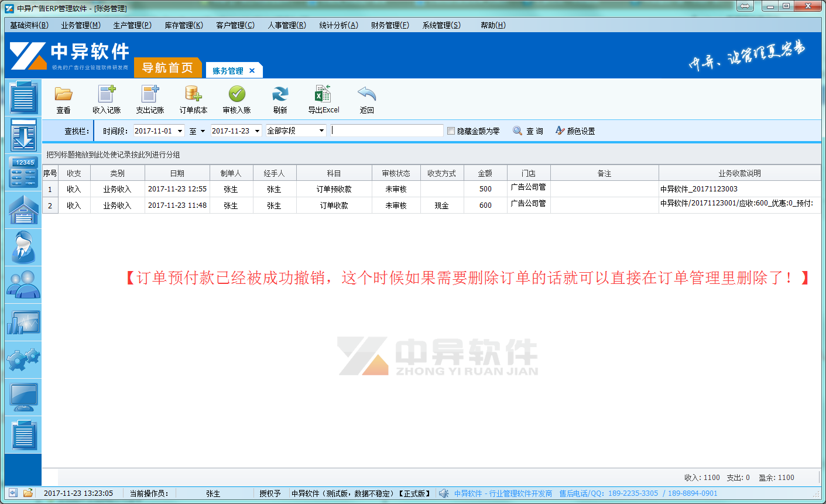
Task: Open the 生产管理(P) menu
Action: point(132,25)
